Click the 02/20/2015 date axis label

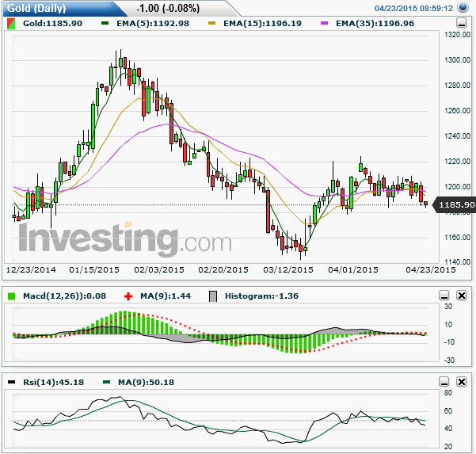click(223, 269)
